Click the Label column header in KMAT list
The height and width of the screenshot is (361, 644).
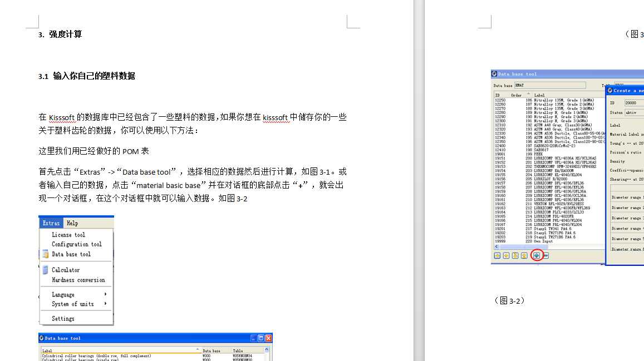coord(539,95)
